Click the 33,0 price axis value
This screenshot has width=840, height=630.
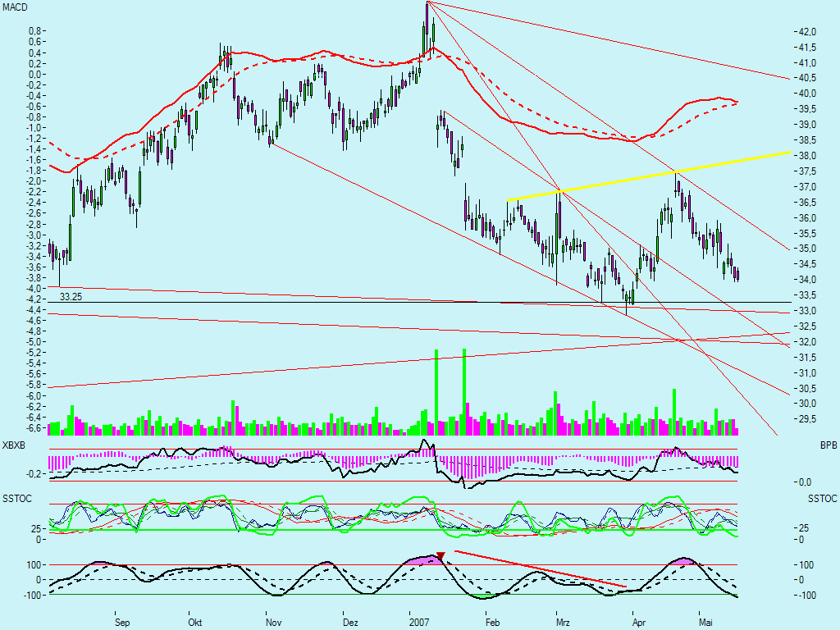tap(807, 310)
